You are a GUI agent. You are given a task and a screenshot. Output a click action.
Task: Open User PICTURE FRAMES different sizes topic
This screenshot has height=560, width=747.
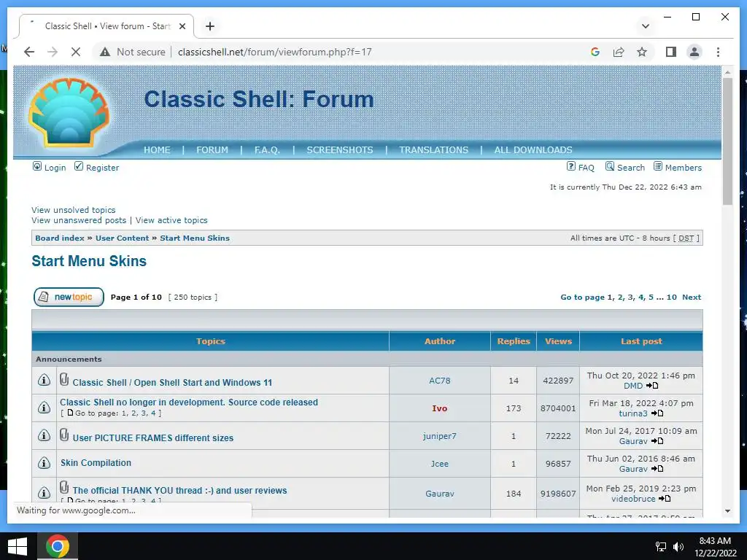[x=153, y=438]
